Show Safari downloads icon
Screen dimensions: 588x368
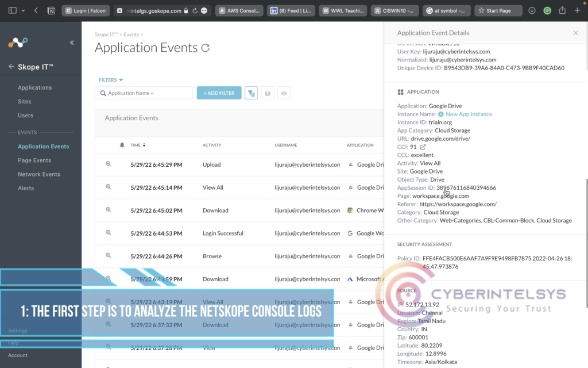pyautogui.click(x=532, y=10)
